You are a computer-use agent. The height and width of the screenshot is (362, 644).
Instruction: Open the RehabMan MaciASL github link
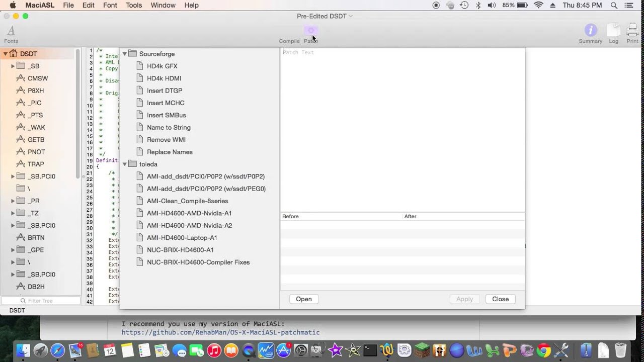(220, 332)
